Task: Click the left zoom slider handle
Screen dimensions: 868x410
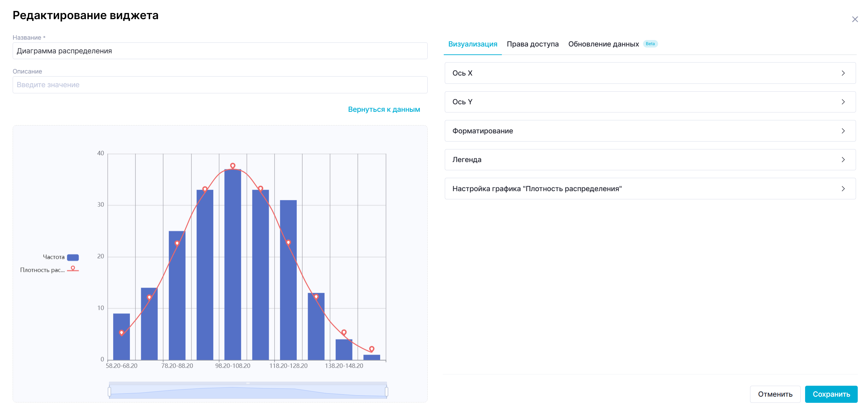Action: [109, 392]
